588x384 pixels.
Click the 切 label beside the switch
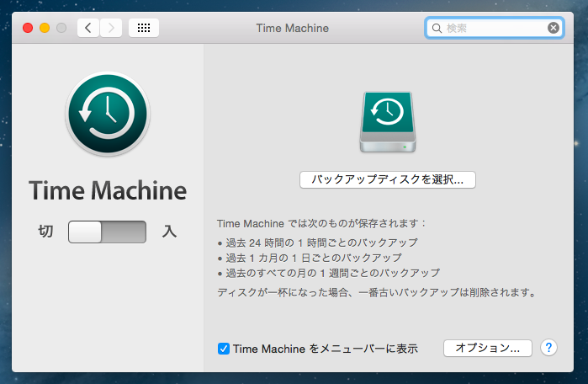click(x=45, y=232)
